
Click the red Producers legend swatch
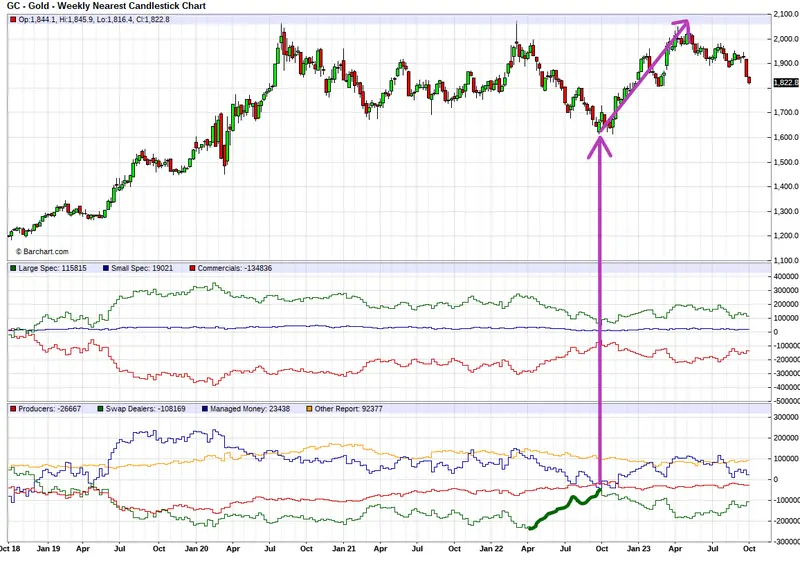[13, 409]
